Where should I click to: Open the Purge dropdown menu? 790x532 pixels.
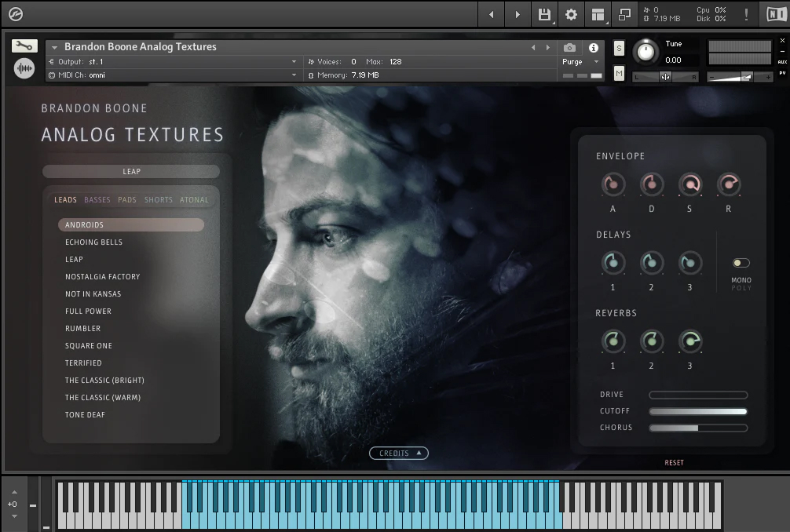tap(581, 61)
